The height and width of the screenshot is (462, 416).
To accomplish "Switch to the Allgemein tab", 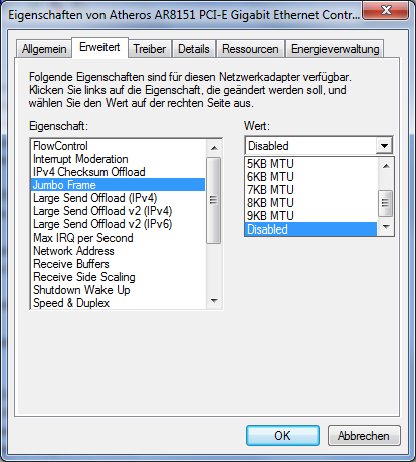I will [x=44, y=49].
